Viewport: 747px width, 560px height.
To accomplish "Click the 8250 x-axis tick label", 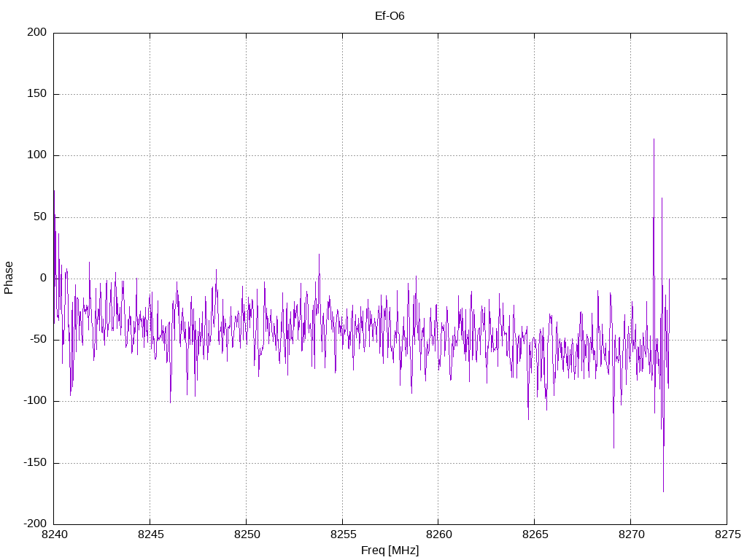I will [x=247, y=534].
